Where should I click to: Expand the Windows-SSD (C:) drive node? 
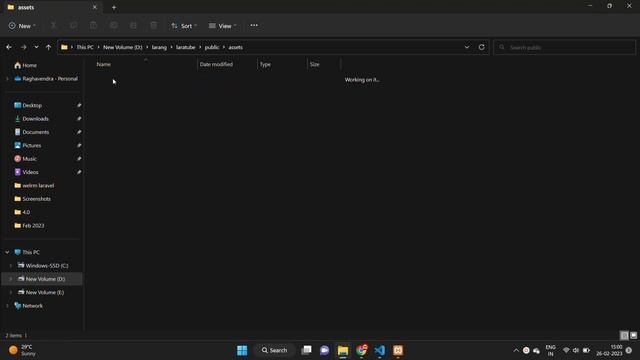(x=11, y=266)
